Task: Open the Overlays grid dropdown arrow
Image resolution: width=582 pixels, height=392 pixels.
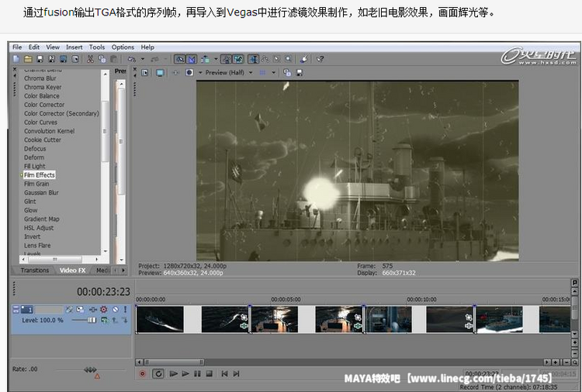Action: click(274, 73)
